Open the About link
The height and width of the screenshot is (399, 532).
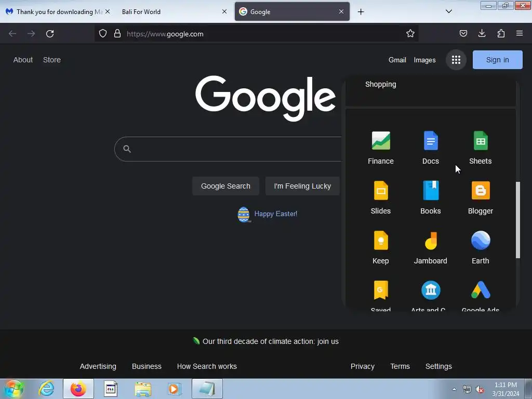click(x=23, y=60)
